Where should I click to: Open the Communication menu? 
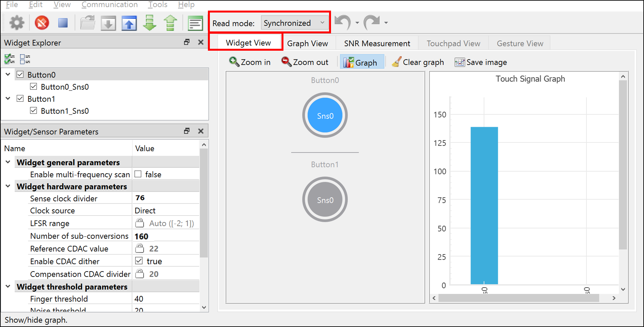click(110, 4)
